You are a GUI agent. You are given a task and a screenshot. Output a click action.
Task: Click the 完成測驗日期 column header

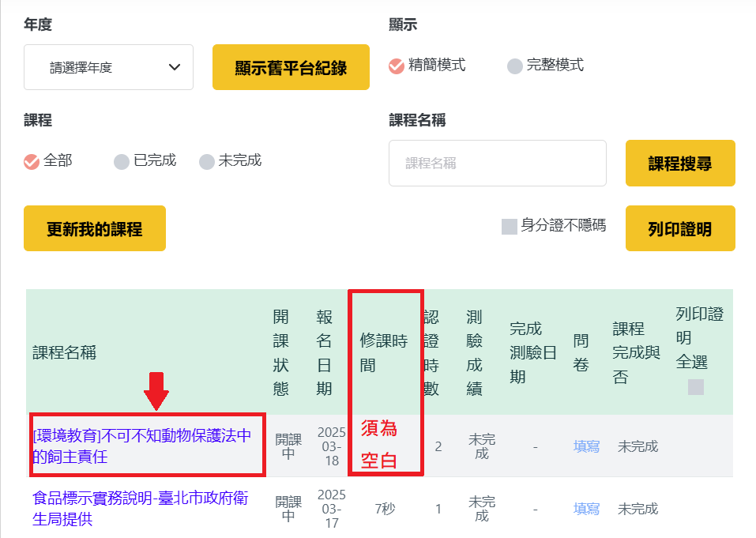coord(532,353)
